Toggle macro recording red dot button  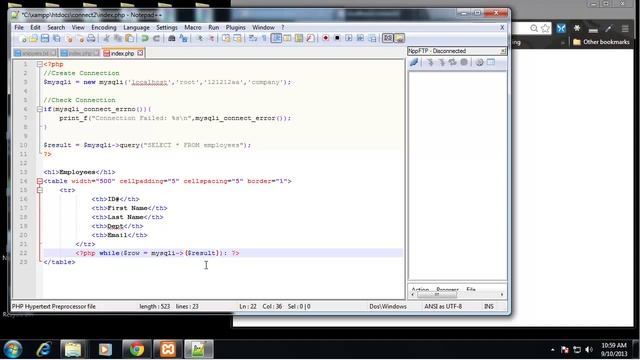(x=325, y=38)
